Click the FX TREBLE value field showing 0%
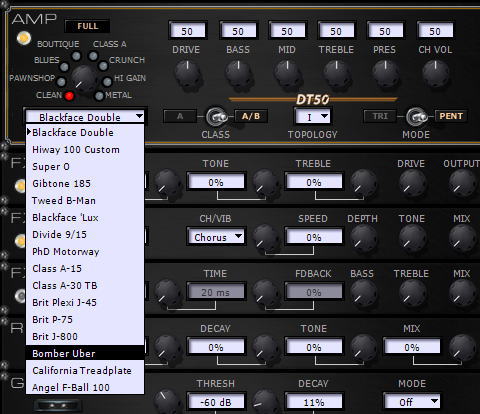480x414 pixels. tap(314, 182)
